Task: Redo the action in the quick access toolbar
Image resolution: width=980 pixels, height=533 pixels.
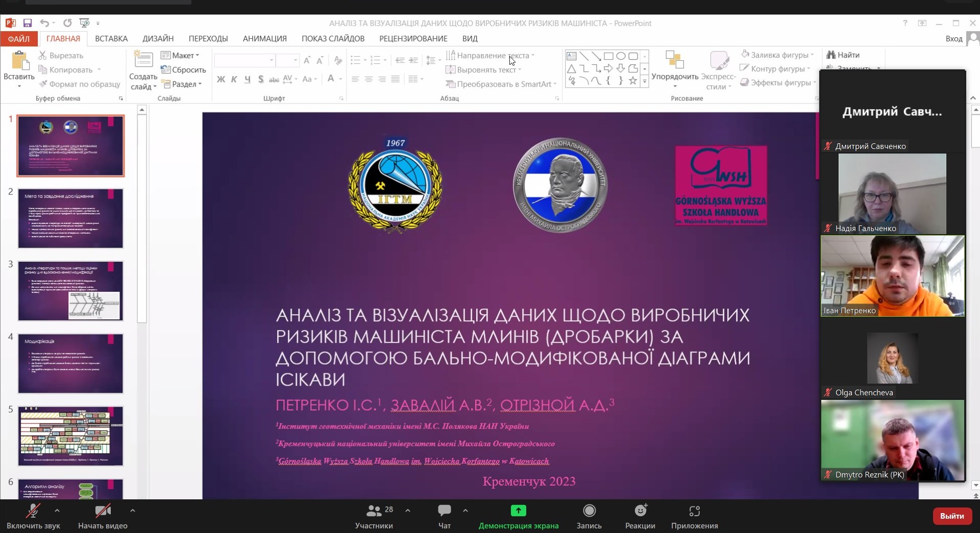Action: click(x=67, y=23)
